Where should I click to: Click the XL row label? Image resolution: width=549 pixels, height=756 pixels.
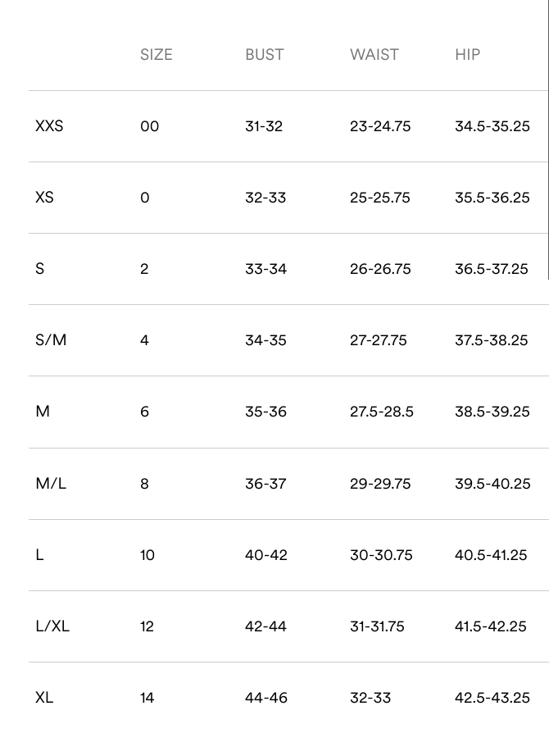point(44,698)
